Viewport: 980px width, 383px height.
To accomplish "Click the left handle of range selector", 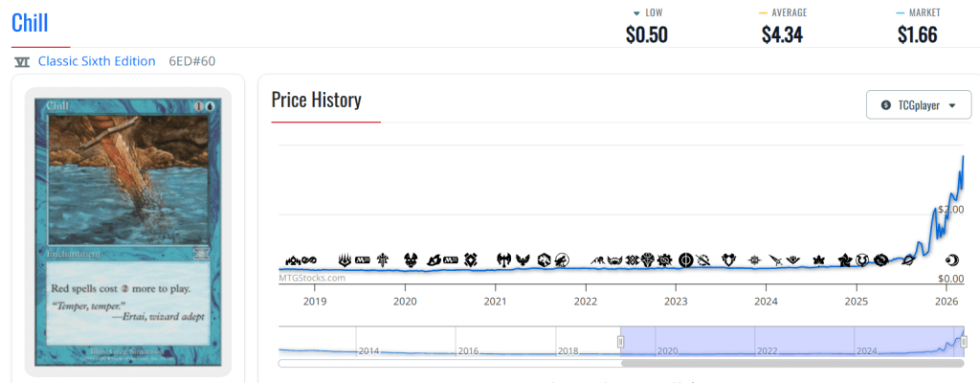I will coord(621,342).
